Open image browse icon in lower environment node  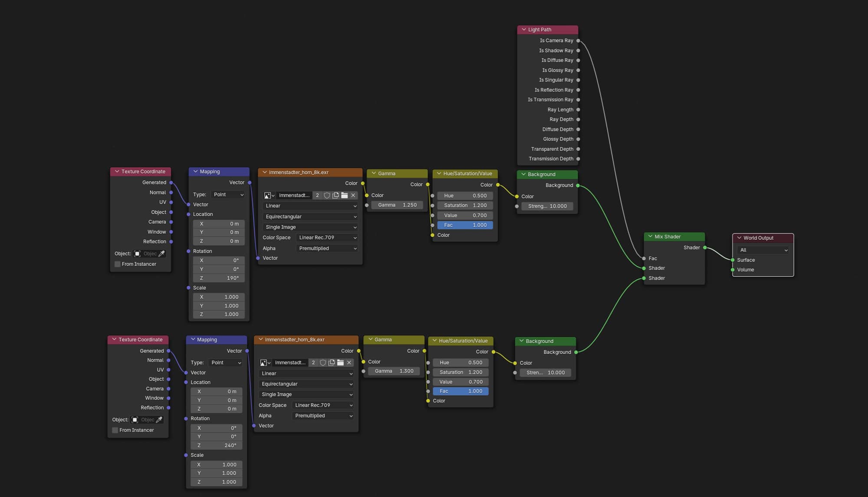[x=265, y=363]
